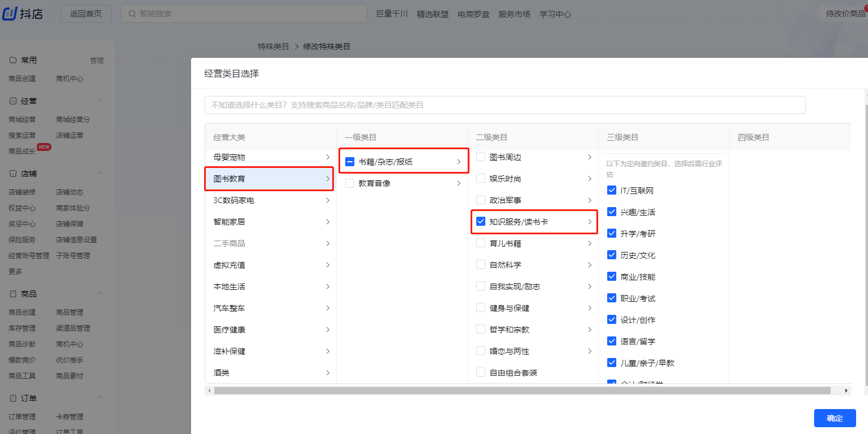Uncheck the 兴趣/生活 checkbox
The width and height of the screenshot is (868, 434).
pos(612,212)
